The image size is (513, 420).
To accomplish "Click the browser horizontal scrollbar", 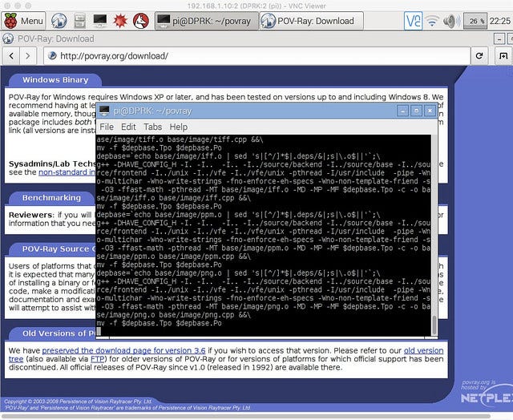I will point(246,417).
